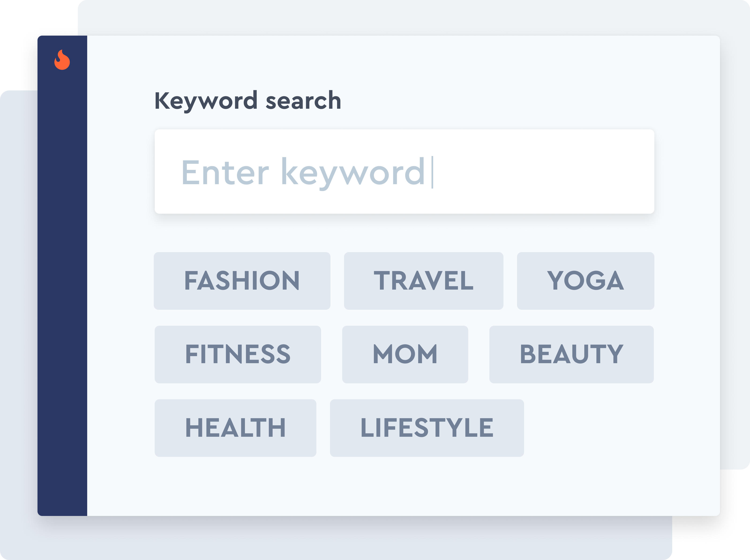
Task: Click the Keyword search heading
Action: click(247, 101)
